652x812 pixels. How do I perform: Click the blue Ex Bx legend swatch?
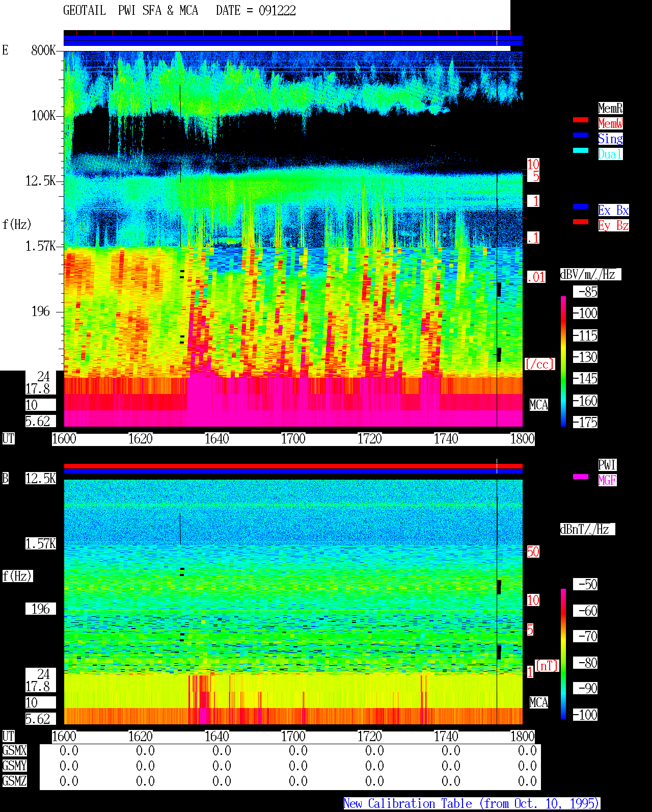(x=581, y=206)
